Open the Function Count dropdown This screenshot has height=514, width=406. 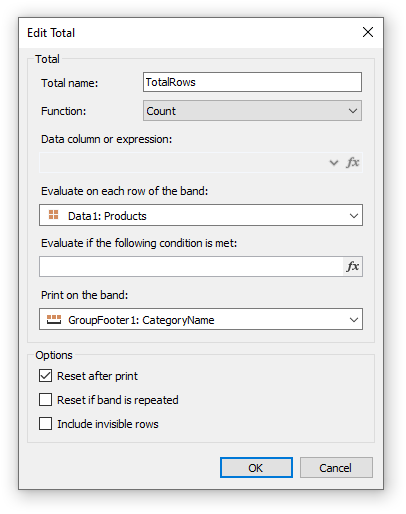(x=252, y=111)
